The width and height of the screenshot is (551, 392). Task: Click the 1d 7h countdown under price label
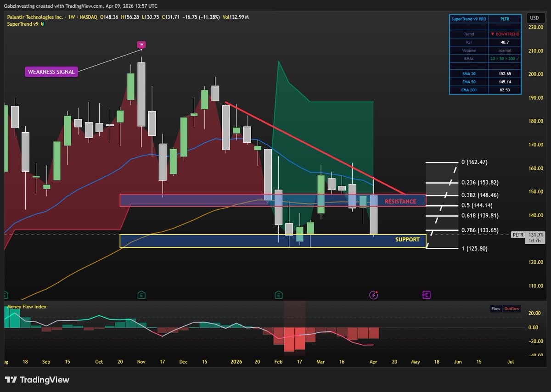[x=535, y=241]
